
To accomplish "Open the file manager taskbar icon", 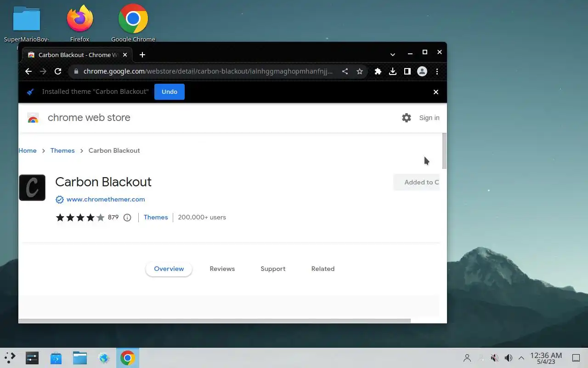I will 80,358.
